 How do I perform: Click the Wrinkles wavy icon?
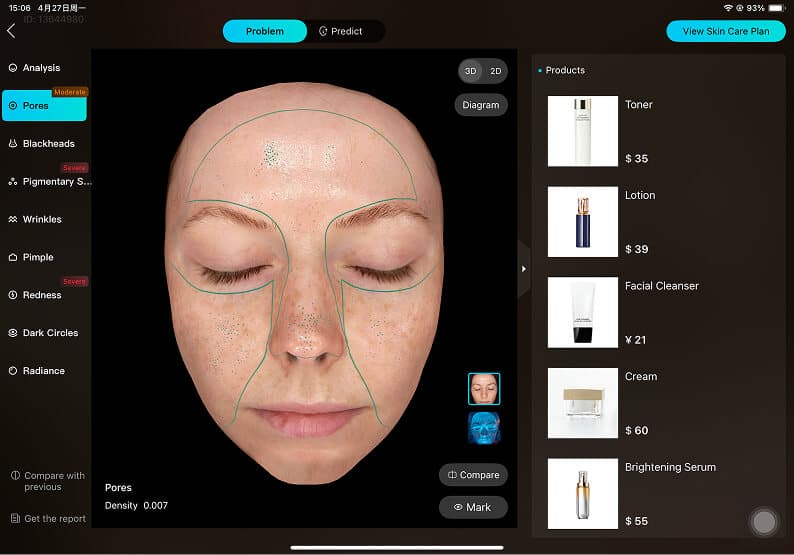[x=13, y=219]
